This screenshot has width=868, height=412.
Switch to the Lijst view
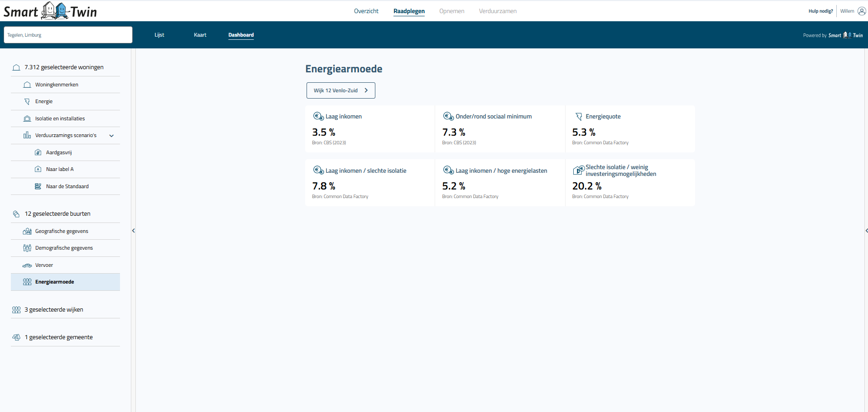[159, 35]
